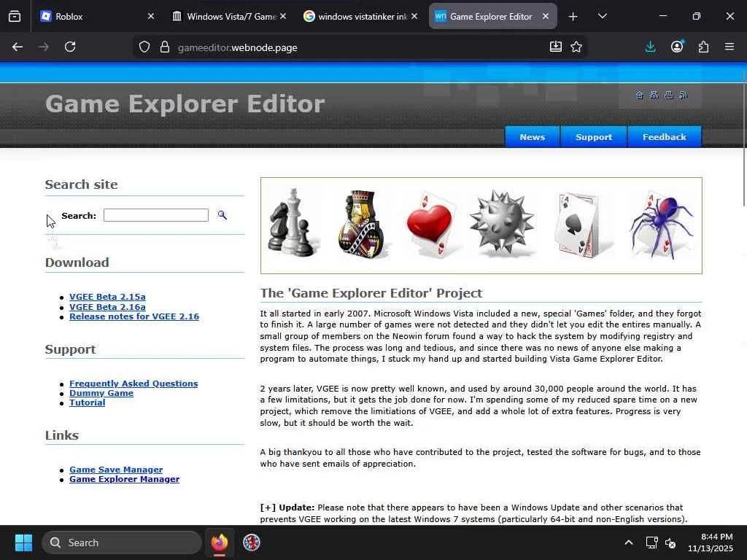Open the Firefox account profile icon
The height and width of the screenshot is (560, 747).
coord(677,47)
